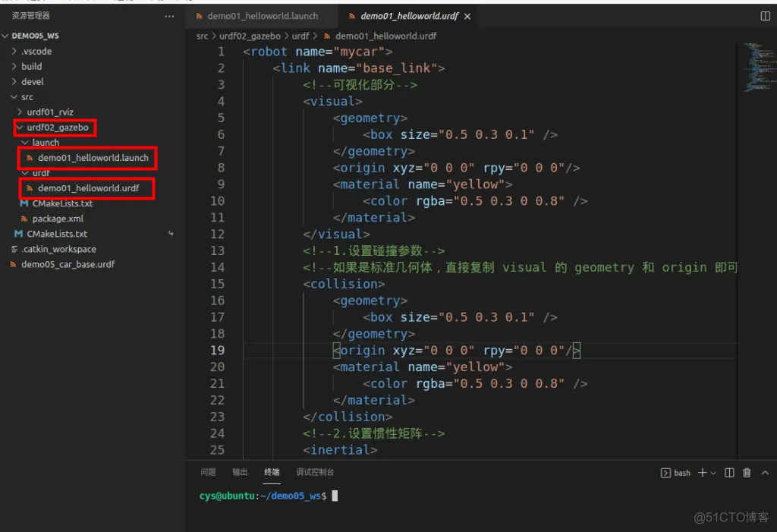Image resolution: width=777 pixels, height=532 pixels.
Task: Open the 输出 output panel tab
Action: (240, 472)
